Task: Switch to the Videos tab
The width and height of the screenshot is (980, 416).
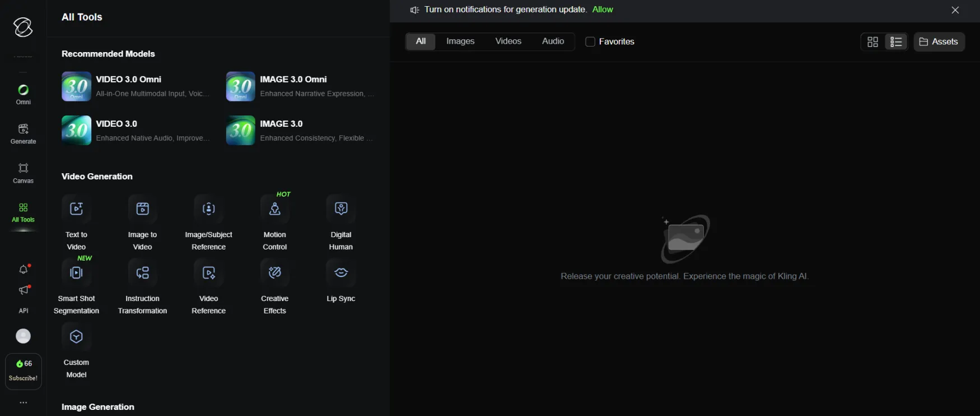Action: 508,41
